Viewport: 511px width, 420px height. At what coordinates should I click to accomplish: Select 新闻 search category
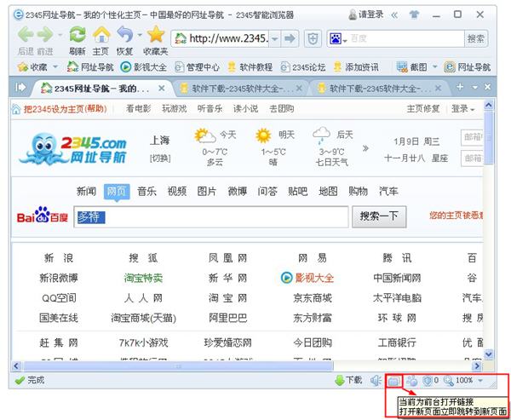point(86,191)
